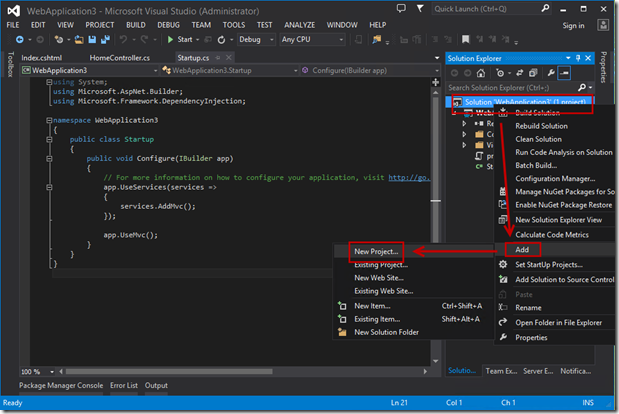Screen dimensions: 619x414
Task: Open the Error List tab
Action: click(124, 385)
